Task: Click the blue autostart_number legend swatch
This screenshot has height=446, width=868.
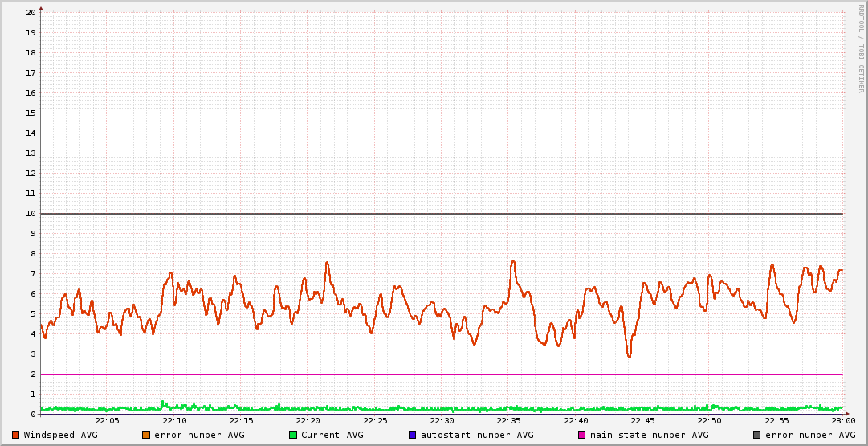Action: point(413,435)
